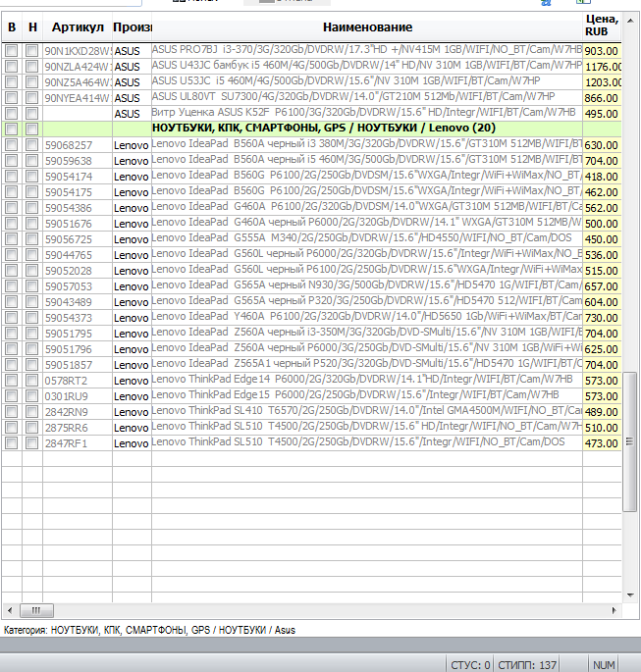
Task: Select the НОУТБУКИ / Lenovo (20) category row
Action: click(x=311, y=129)
